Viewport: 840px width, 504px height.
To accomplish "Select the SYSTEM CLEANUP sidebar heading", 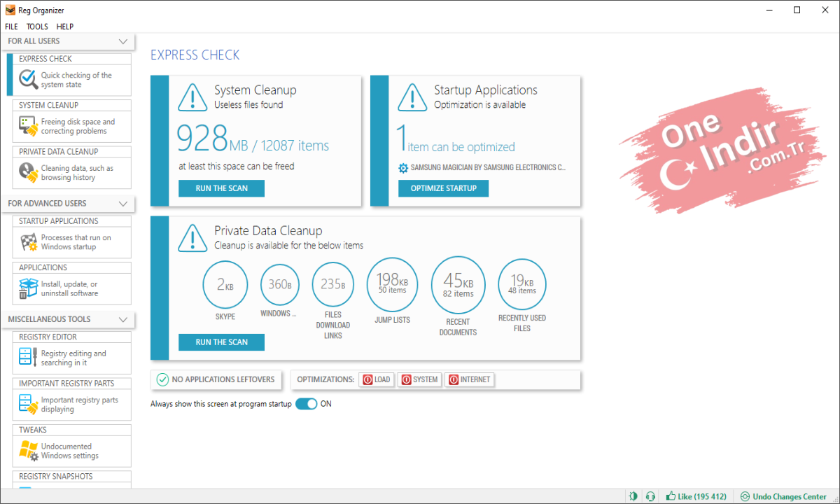I will click(48, 105).
